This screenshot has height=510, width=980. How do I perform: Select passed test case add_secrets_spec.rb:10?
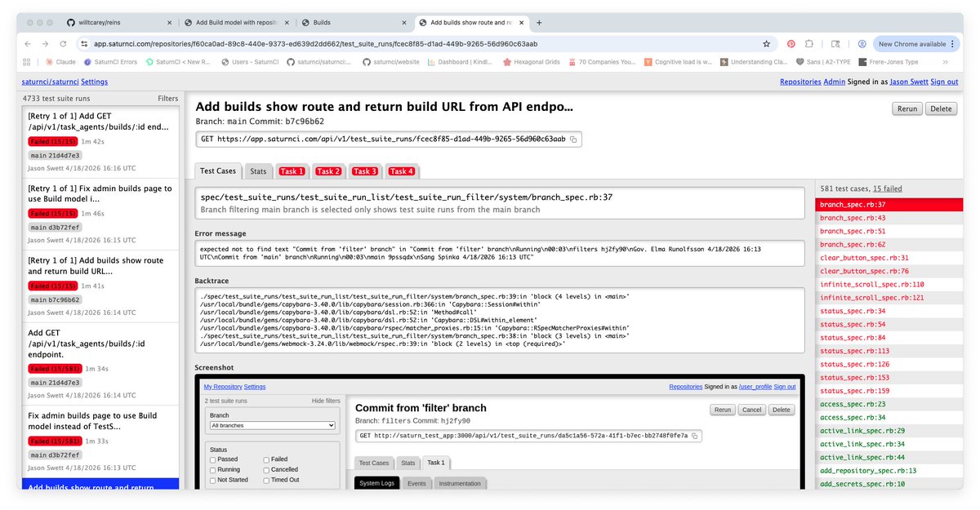[889, 484]
